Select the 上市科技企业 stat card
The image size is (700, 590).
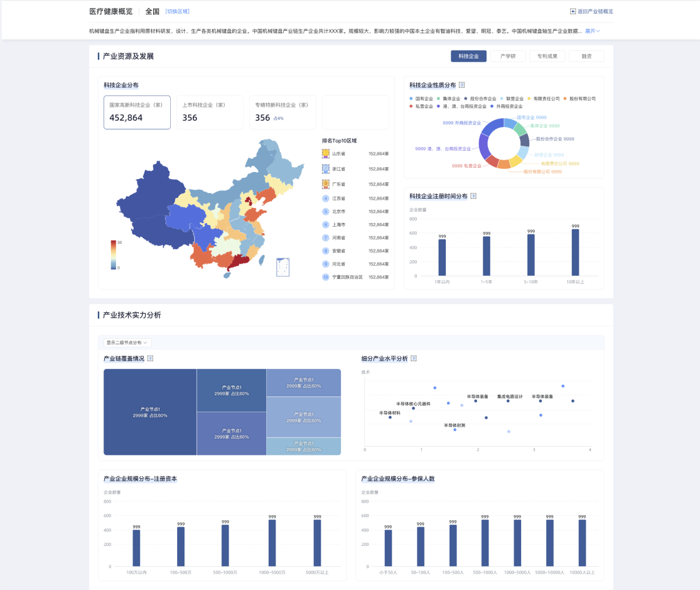[x=210, y=112]
